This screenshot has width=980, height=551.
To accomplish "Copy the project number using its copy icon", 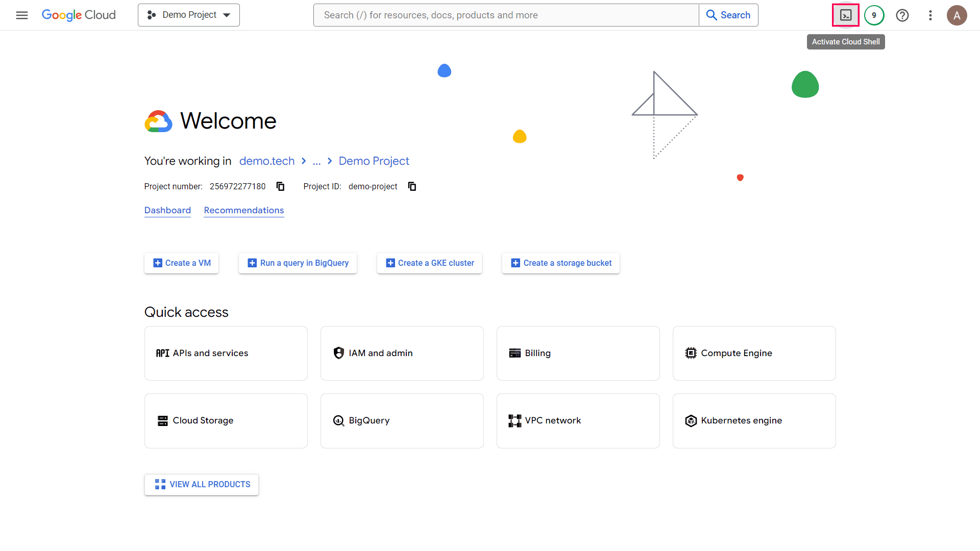I will (280, 186).
